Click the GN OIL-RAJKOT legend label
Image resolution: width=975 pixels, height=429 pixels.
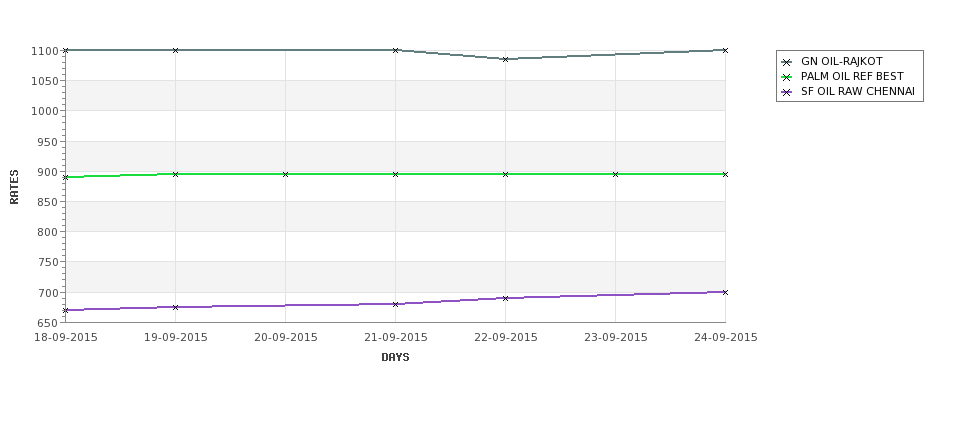841,62
